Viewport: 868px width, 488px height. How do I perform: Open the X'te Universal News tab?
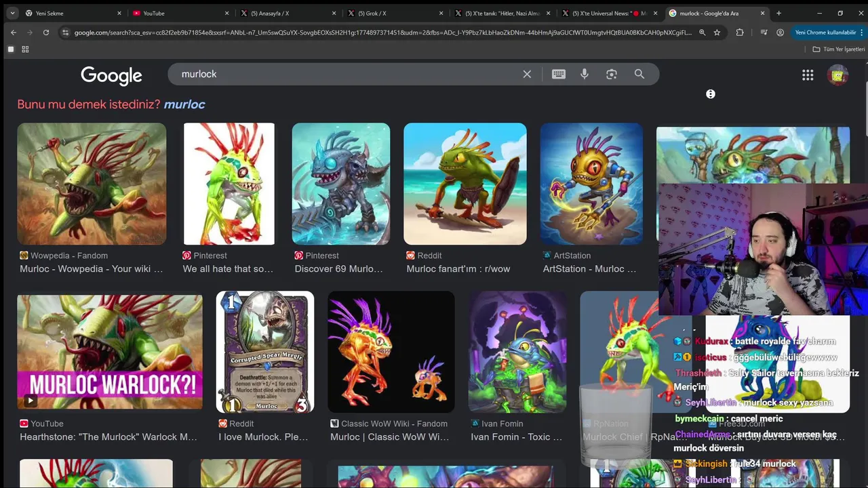610,13
